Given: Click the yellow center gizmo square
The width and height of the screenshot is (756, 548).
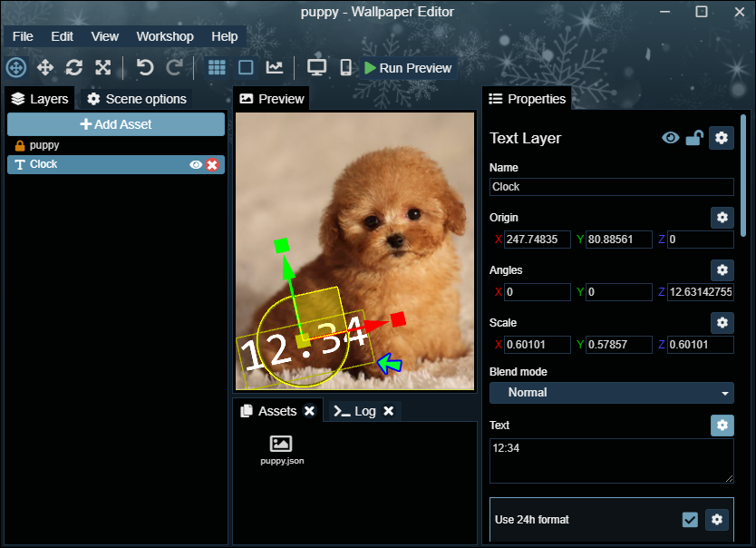Looking at the screenshot, I should point(304,340).
